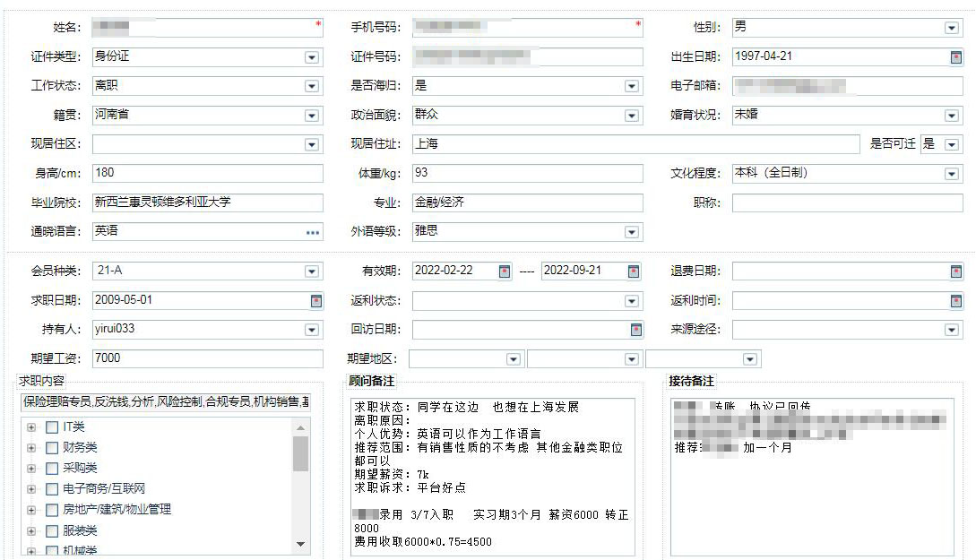This screenshot has width=976, height=560.
Task: Open the 性别 dropdown
Action: pos(951,28)
